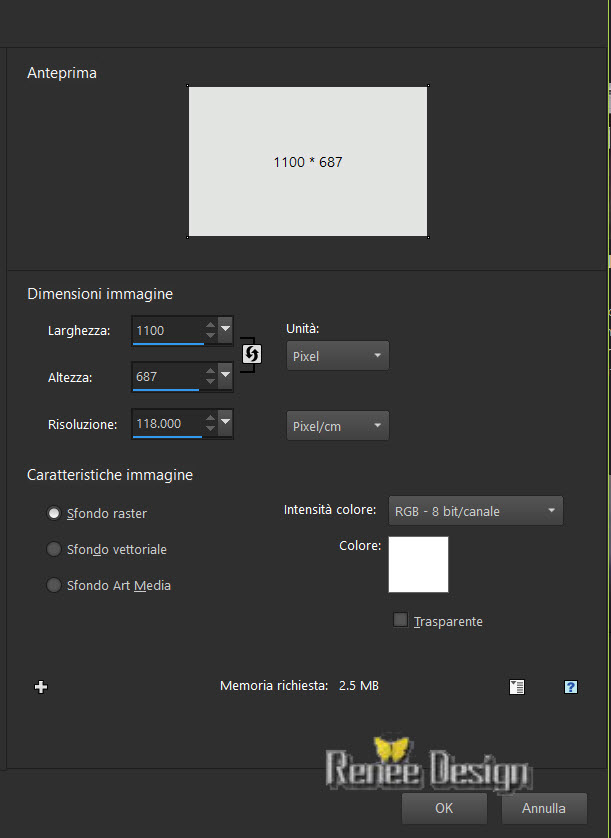The height and width of the screenshot is (838, 611).
Task: Click the Anteprima preview thumbnail
Action: click(308, 161)
